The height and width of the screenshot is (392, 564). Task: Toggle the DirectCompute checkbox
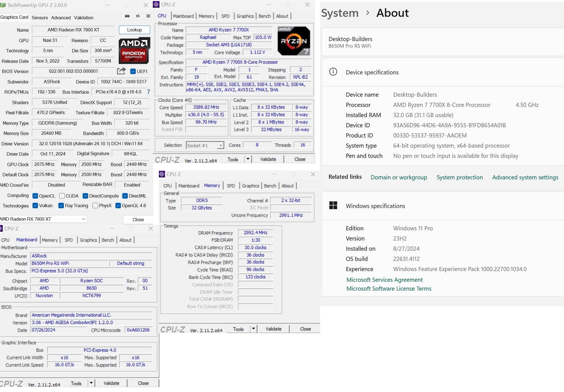tap(85, 196)
